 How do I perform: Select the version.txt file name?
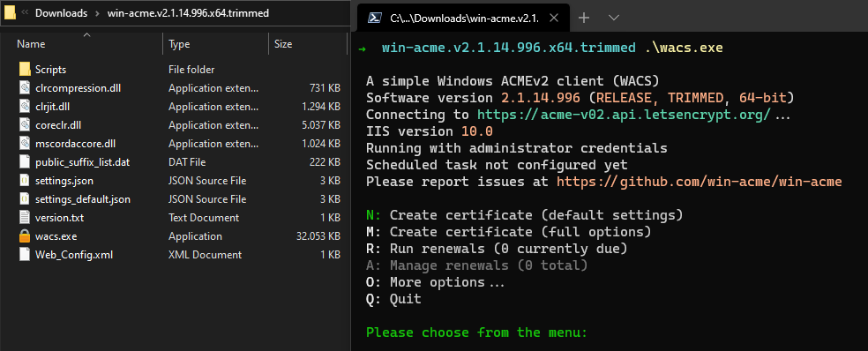tap(59, 218)
